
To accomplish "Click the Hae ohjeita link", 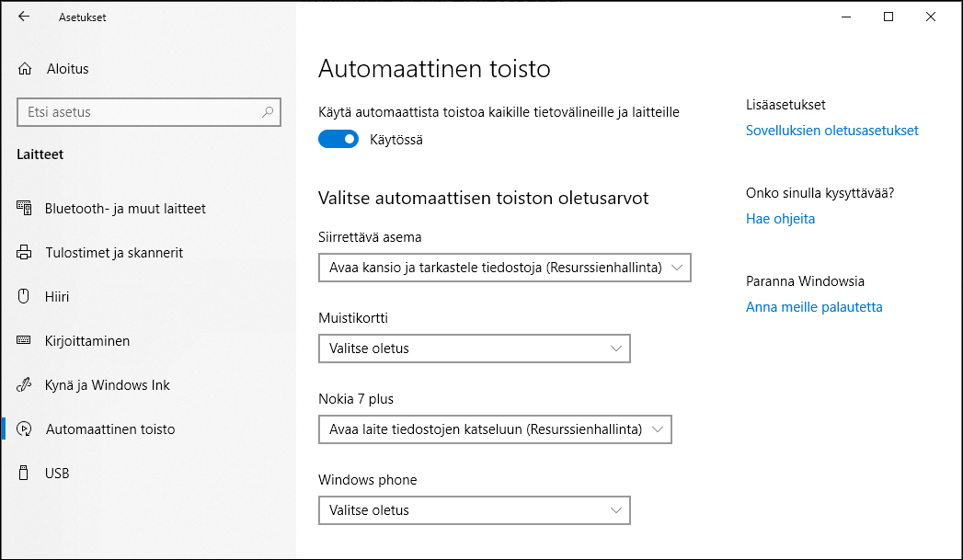I will pos(780,219).
